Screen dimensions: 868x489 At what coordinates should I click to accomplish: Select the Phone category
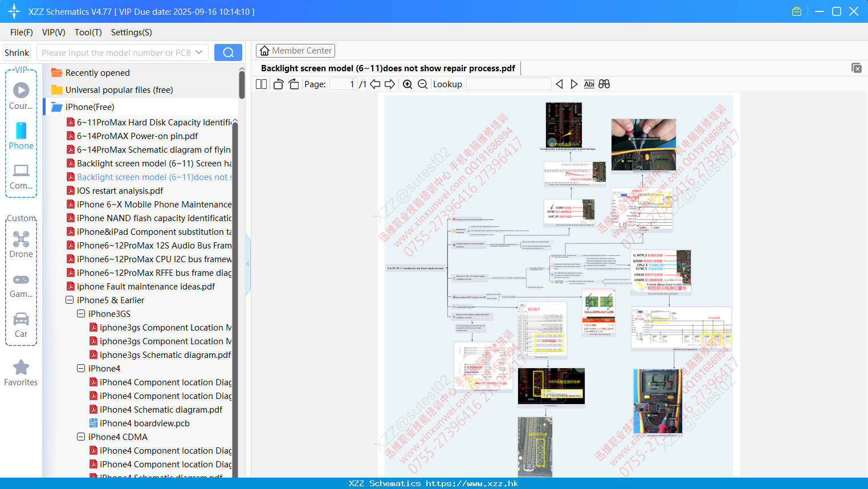tap(21, 136)
